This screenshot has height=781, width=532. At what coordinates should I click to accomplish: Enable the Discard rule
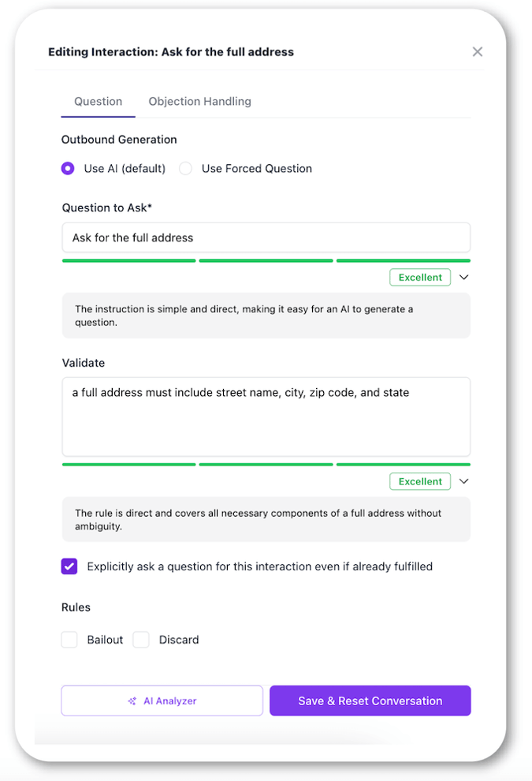(141, 639)
